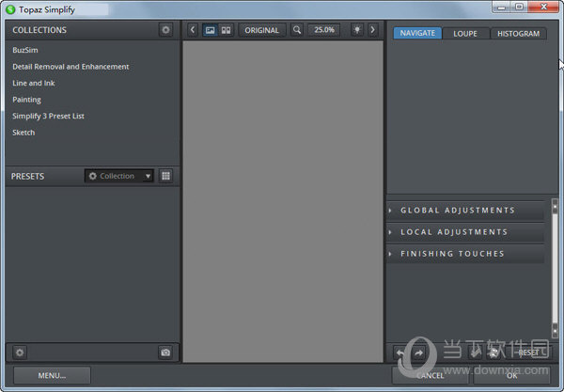This screenshot has width=564, height=392.
Task: Select the BuzSim collection
Action: 25,50
